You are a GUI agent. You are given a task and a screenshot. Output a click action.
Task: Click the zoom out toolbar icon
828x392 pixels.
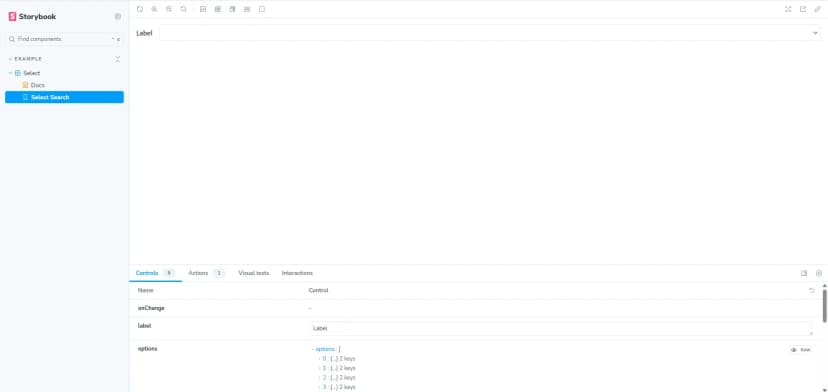pos(169,9)
